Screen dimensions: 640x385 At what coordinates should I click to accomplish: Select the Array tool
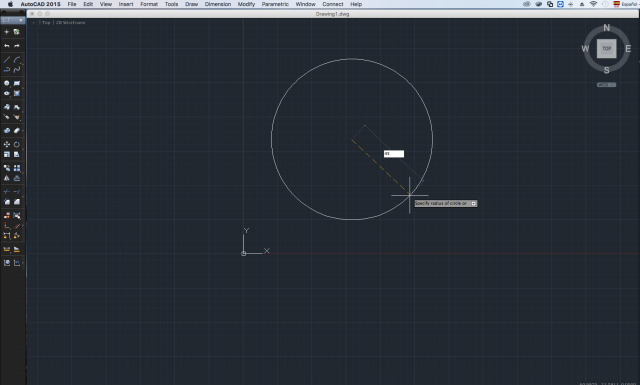(17, 168)
